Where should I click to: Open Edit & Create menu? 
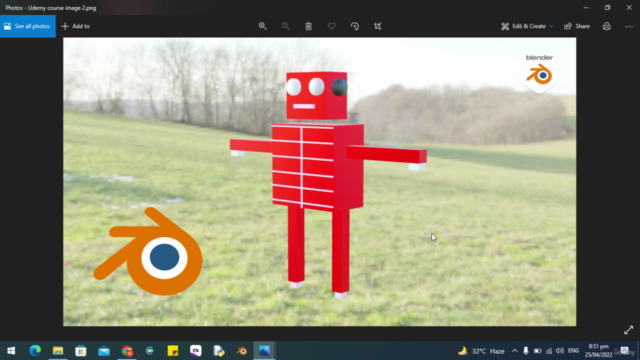[x=527, y=26]
